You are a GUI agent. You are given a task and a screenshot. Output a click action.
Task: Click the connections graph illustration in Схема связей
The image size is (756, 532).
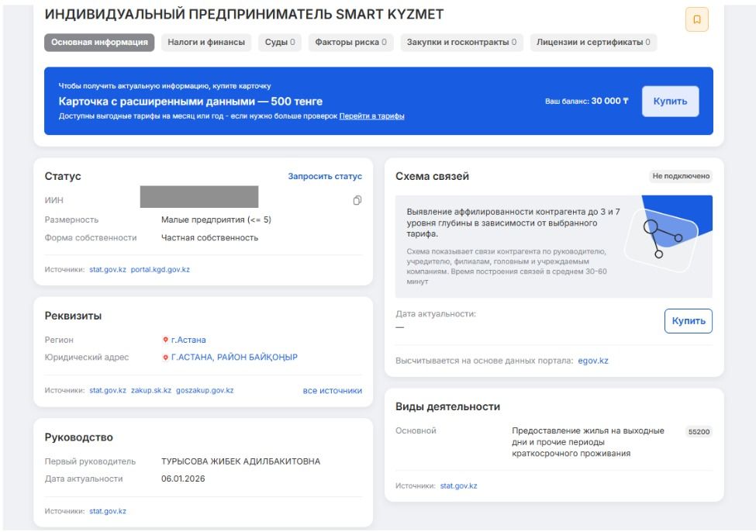pos(668,234)
